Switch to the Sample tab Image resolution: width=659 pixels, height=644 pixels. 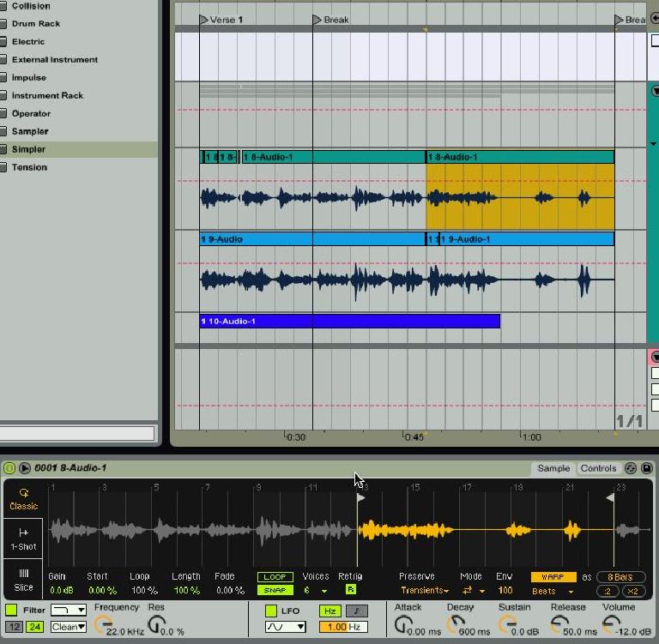coord(553,468)
